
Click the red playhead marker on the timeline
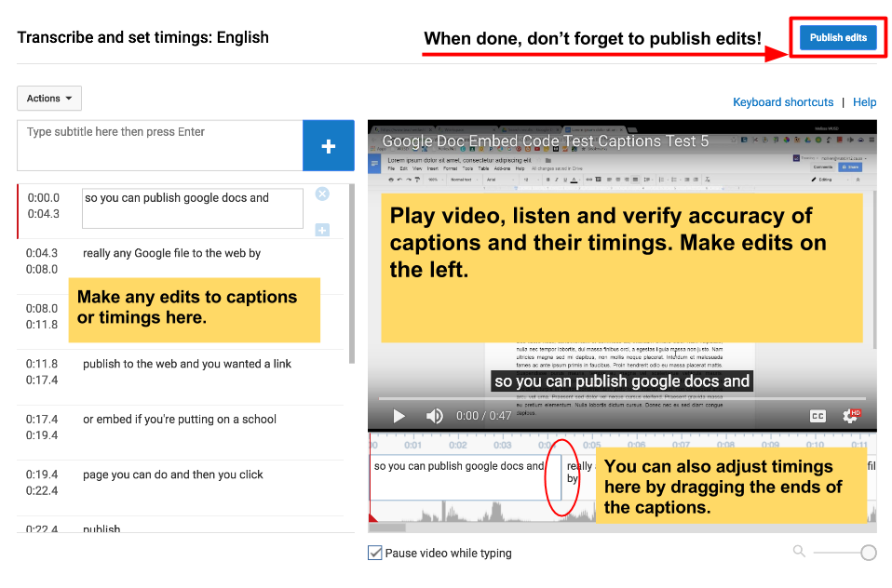point(373,516)
